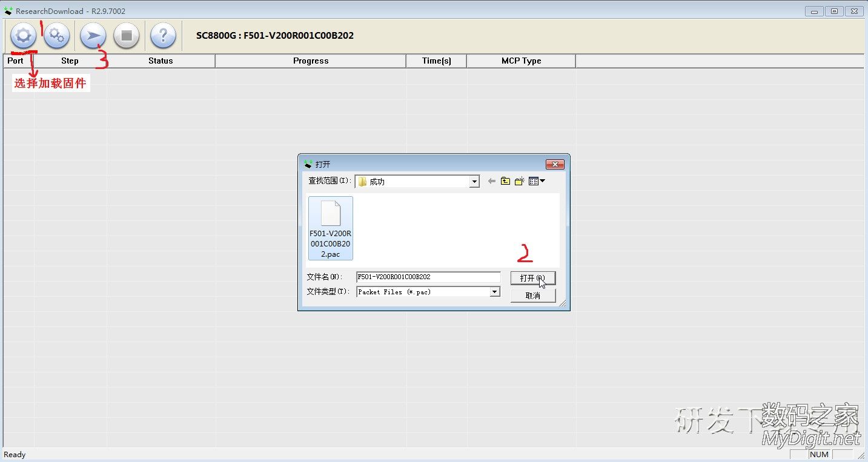The height and width of the screenshot is (462, 868).
Task: Click the Load Packet gear icon
Action: coord(23,36)
